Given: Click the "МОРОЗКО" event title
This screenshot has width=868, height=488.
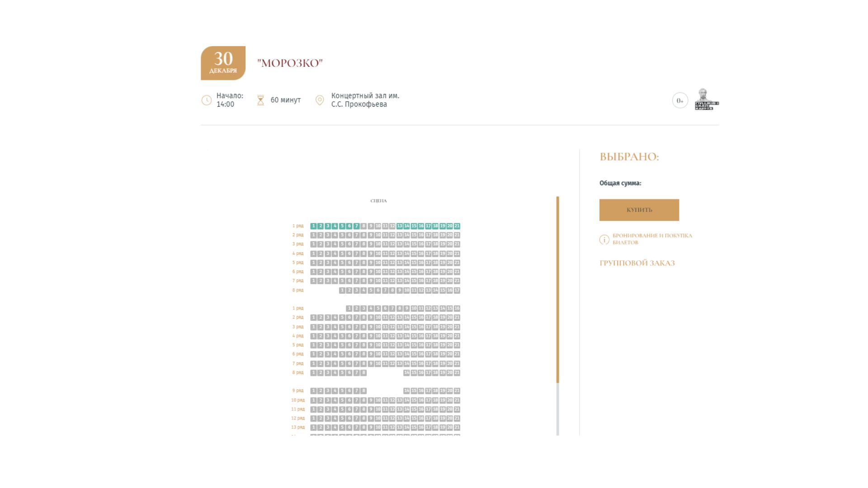Looking at the screenshot, I should click(290, 63).
